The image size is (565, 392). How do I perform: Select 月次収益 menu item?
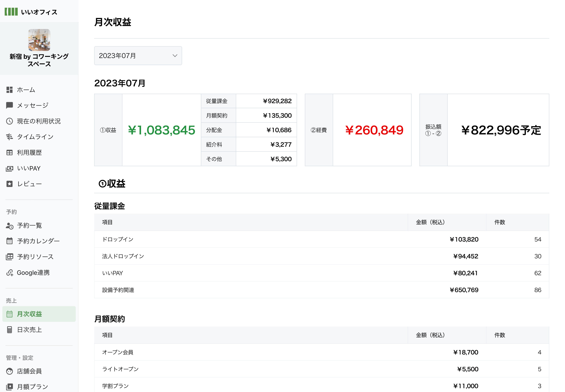coord(30,314)
